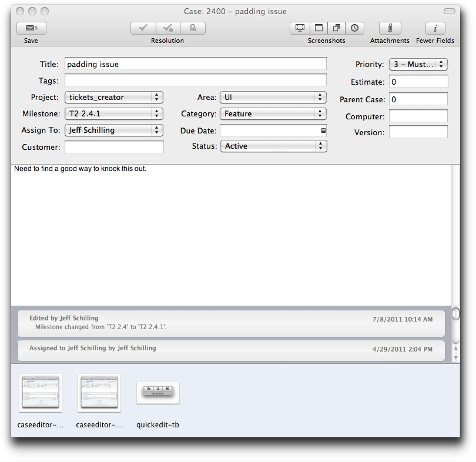The width and height of the screenshot is (476, 462).
Task: Click history scrollbar down arrow
Action: [x=455, y=357]
